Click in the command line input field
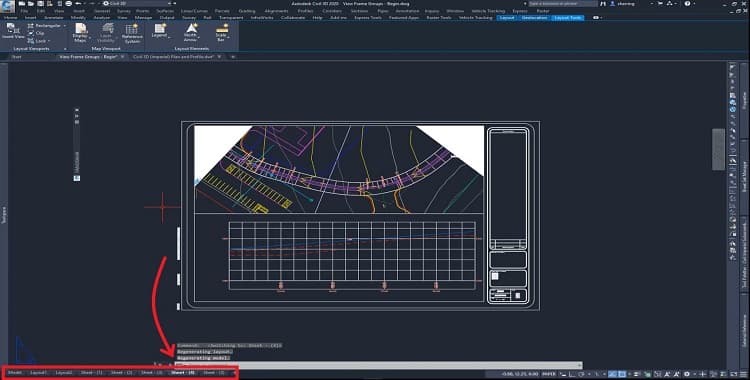Screen dimensions: 750x380 click(x=378, y=365)
